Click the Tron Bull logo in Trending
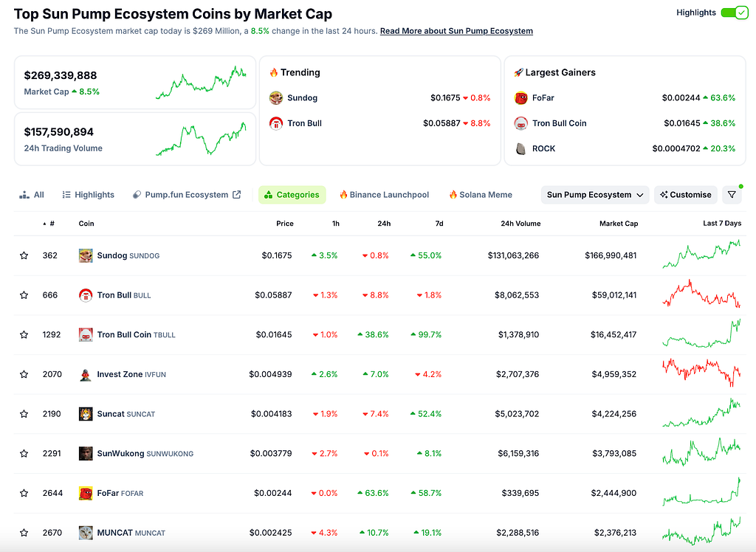The height and width of the screenshot is (552, 756). coord(276,123)
